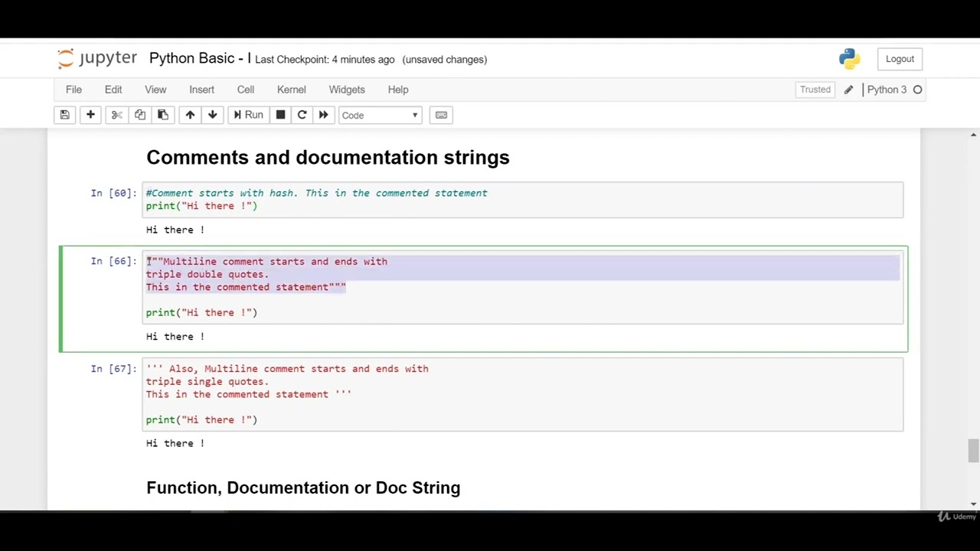Click Last Checkpoint status text
Image resolution: width=980 pixels, height=551 pixels.
click(x=325, y=60)
